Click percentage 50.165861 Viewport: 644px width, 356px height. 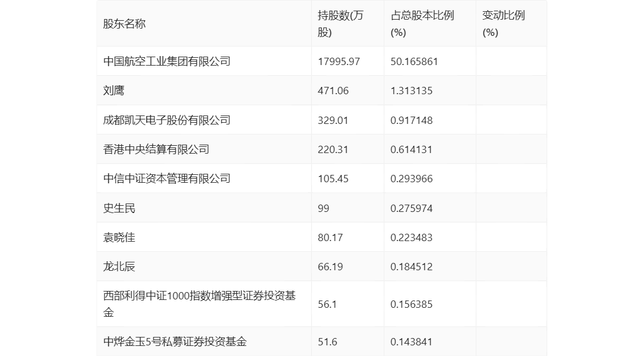click(x=414, y=62)
